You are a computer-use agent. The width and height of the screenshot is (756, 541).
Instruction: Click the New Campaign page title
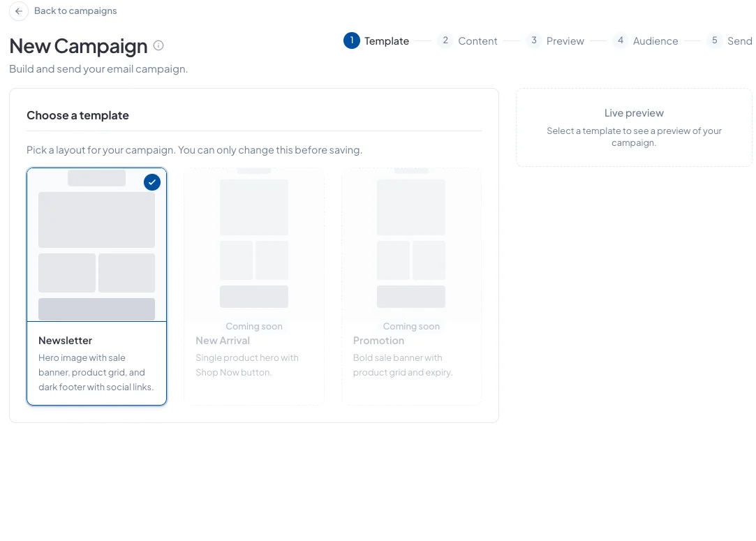click(x=78, y=46)
